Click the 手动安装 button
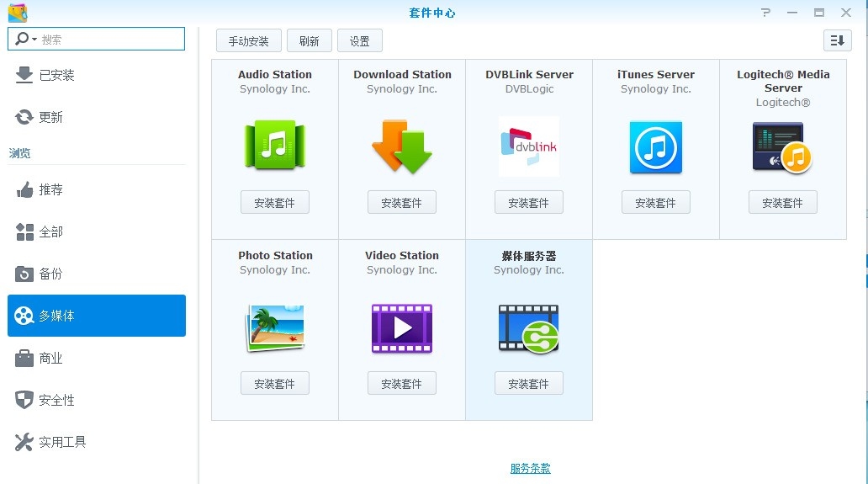This screenshot has width=868, height=484. 248,41
